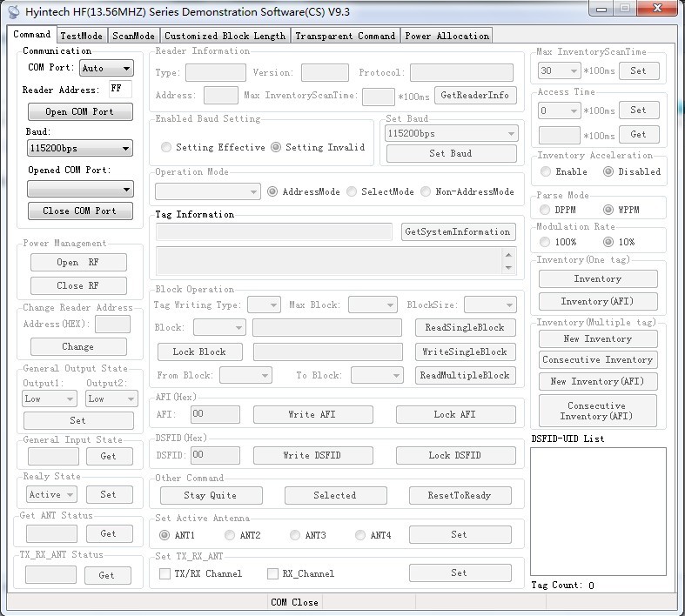The image size is (685, 616).
Task: Click Set under General Output State
Action: click(x=78, y=420)
